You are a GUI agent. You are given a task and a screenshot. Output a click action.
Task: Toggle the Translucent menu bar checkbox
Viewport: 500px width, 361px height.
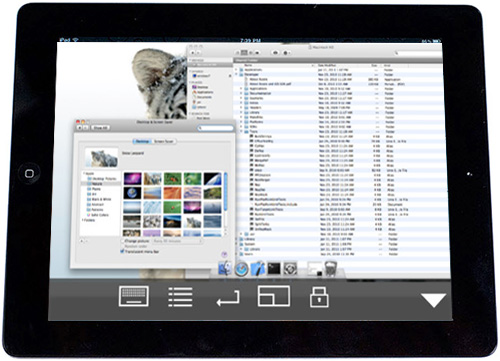122,251
